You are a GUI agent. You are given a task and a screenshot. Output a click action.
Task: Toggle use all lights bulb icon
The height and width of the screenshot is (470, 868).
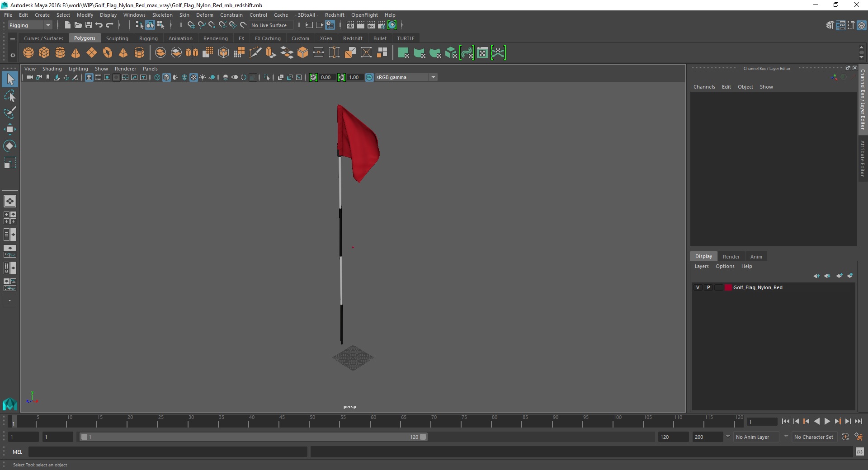(x=203, y=77)
